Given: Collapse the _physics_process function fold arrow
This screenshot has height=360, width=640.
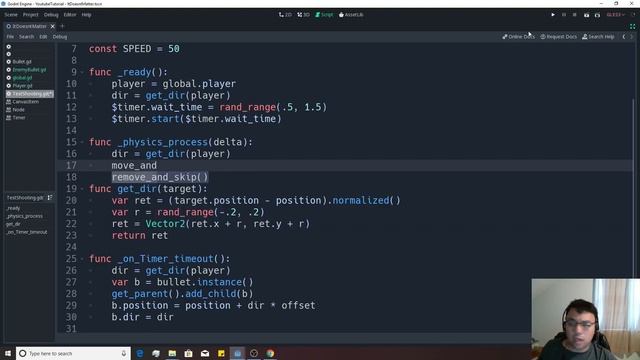Looking at the screenshot, I should pyautogui.click(x=82, y=142).
